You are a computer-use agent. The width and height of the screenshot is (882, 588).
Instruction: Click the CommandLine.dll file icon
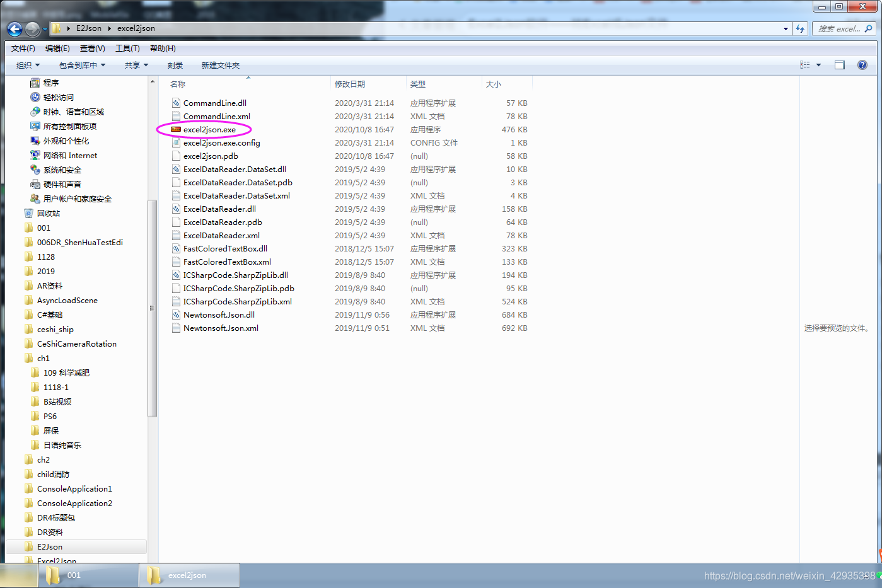177,103
